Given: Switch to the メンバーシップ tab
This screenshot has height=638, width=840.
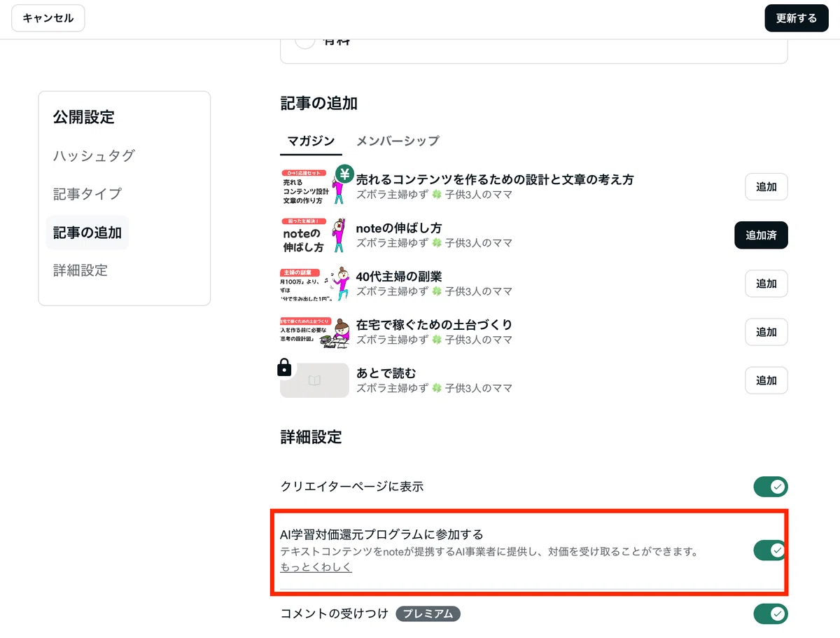Looking at the screenshot, I should pos(398,141).
